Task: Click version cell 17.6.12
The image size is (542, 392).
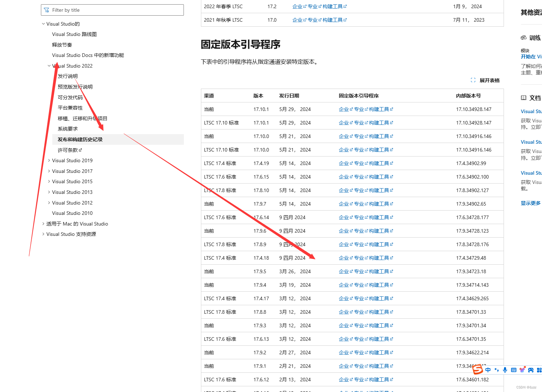Action: (261, 380)
